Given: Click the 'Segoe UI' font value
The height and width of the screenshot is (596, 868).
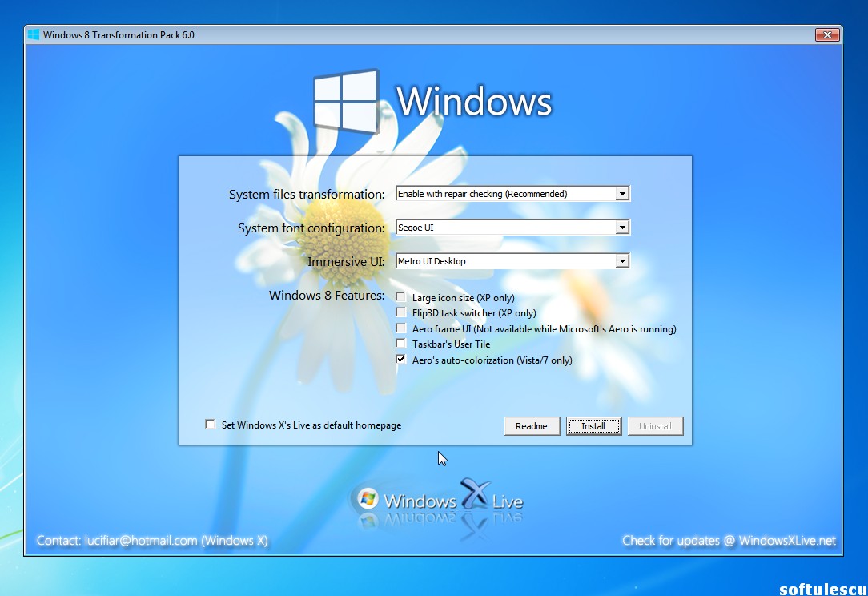Looking at the screenshot, I should pyautogui.click(x=416, y=228).
